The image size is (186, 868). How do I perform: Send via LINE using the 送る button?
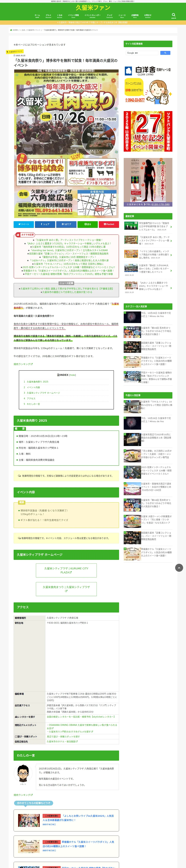87,224
